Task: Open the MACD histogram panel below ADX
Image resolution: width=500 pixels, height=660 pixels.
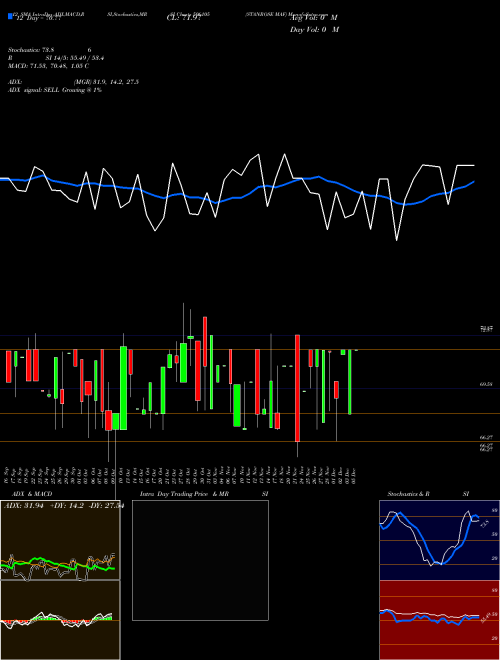Action: pos(60,620)
